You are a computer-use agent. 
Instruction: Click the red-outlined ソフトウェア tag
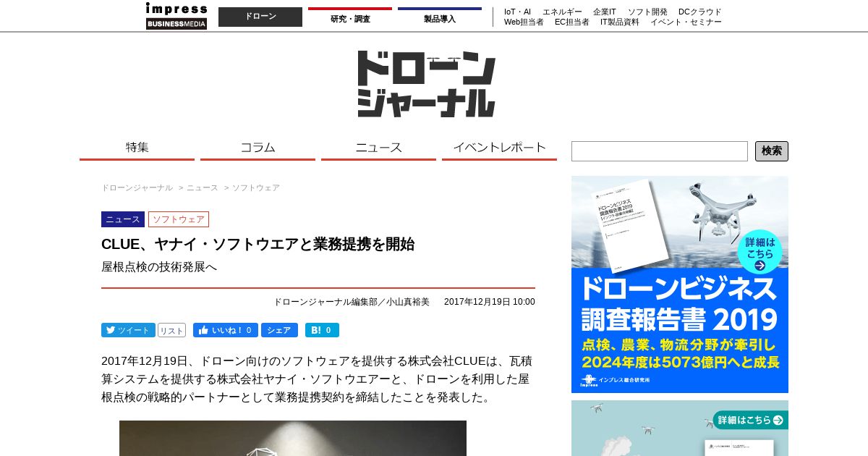click(x=179, y=219)
